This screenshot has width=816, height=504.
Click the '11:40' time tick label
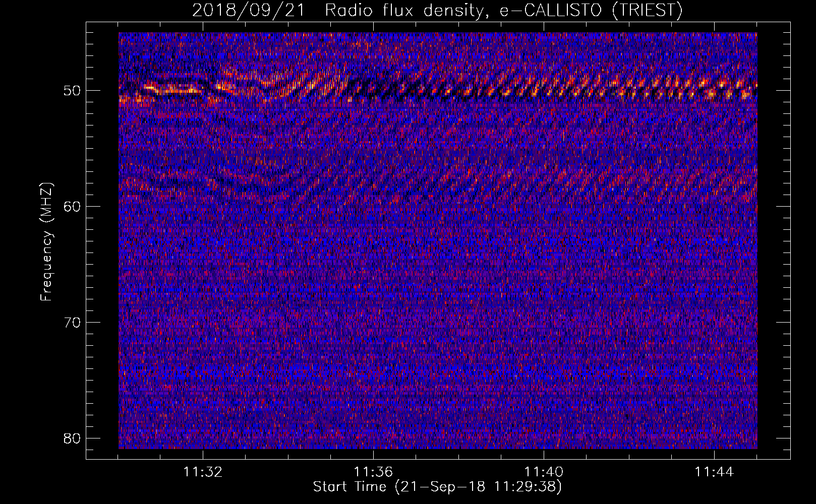(544, 472)
